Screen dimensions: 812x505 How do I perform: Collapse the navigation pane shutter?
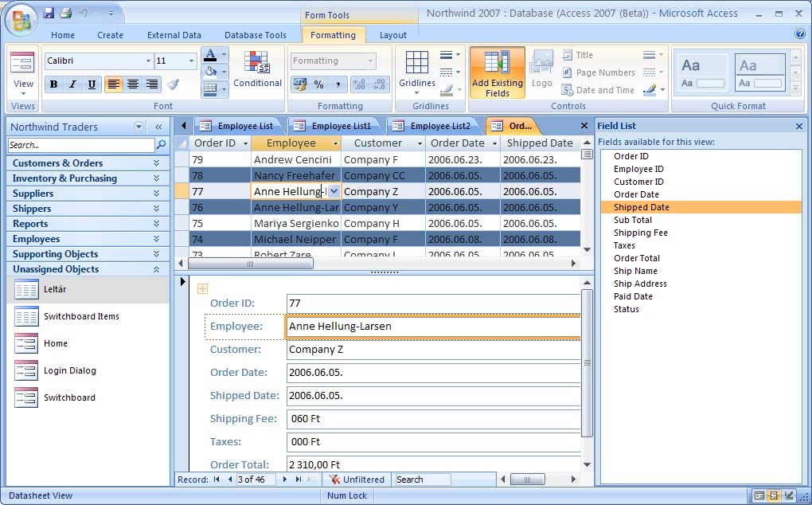[x=158, y=127]
